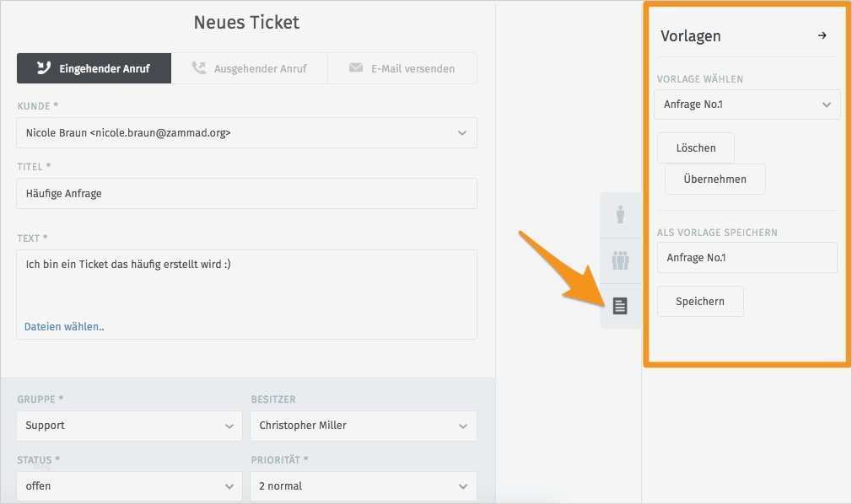Apply the template with Übernehmen
Screen dimensions: 852x504
[x=714, y=179]
